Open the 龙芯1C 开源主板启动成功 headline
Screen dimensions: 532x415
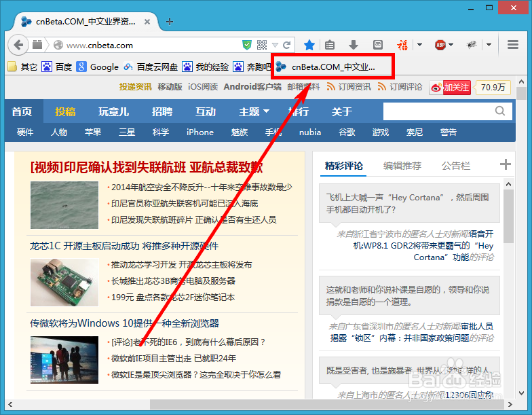tap(124, 246)
